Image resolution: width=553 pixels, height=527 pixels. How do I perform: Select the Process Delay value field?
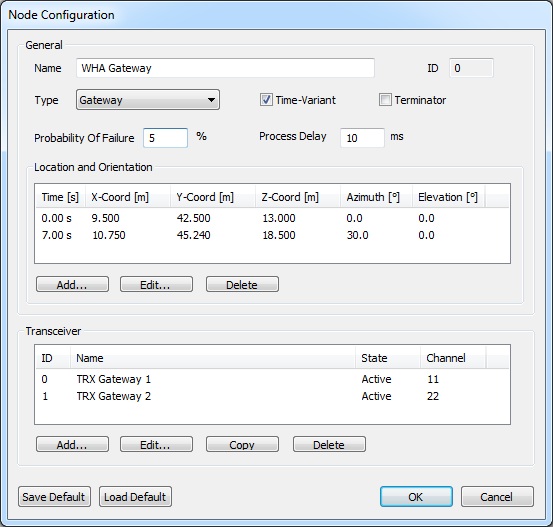click(362, 138)
